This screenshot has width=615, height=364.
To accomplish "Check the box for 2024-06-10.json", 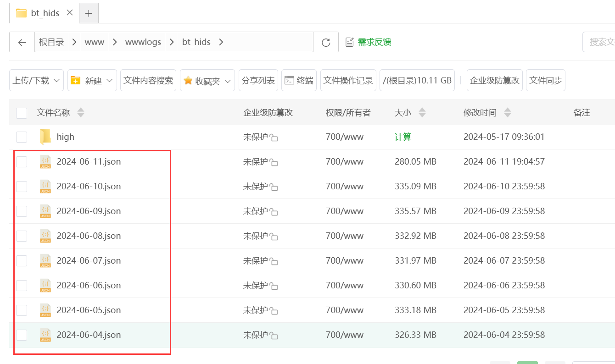I will (x=22, y=186).
